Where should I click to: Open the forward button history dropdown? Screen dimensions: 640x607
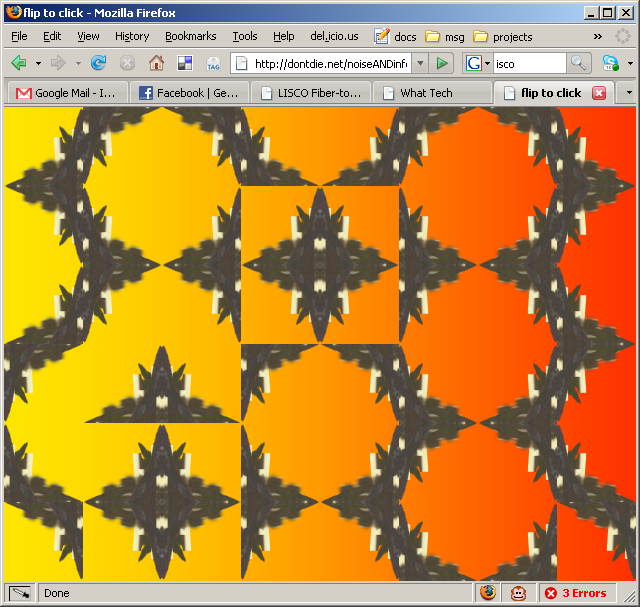point(78,63)
